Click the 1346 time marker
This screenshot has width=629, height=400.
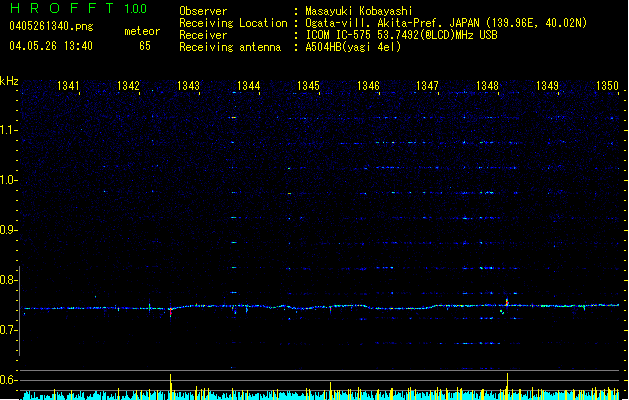[368, 87]
